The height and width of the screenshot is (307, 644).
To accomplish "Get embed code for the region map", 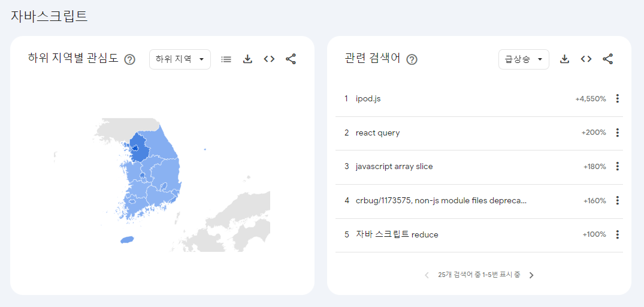I will click(269, 59).
